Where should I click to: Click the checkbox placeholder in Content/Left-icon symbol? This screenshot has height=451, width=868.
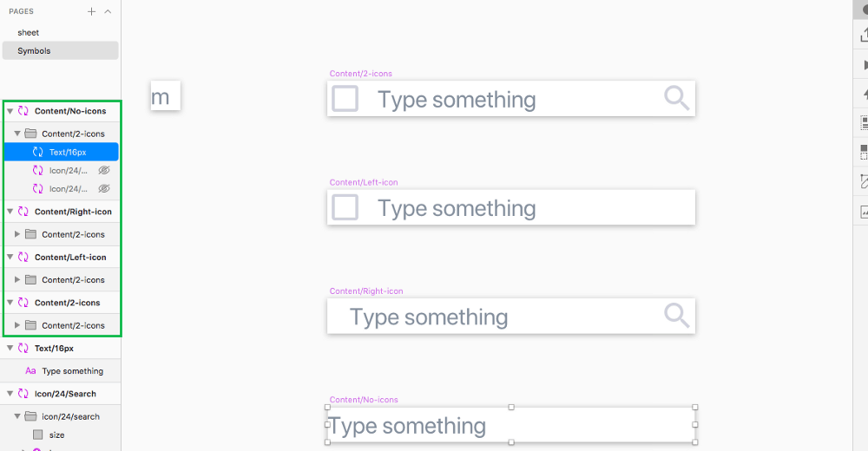coord(345,207)
